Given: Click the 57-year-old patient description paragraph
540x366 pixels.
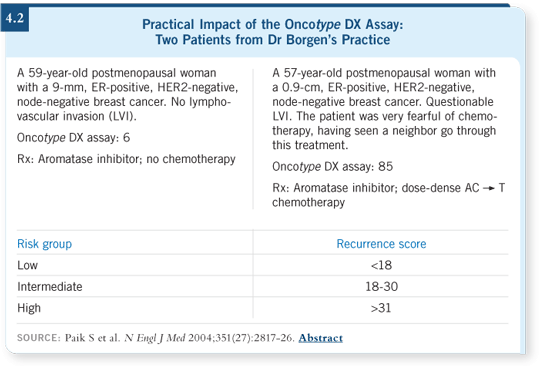Looking at the screenshot, I should click(x=384, y=109).
